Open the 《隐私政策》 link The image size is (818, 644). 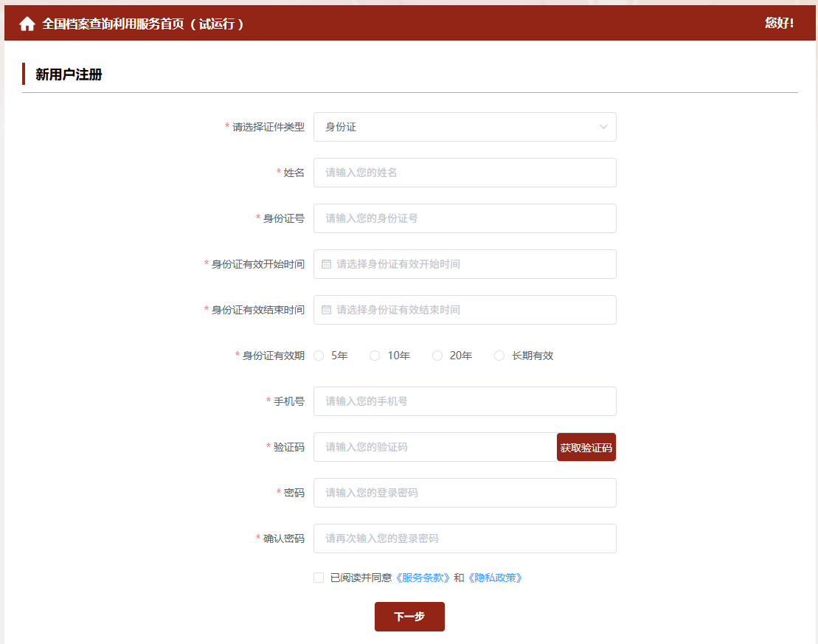point(495,578)
